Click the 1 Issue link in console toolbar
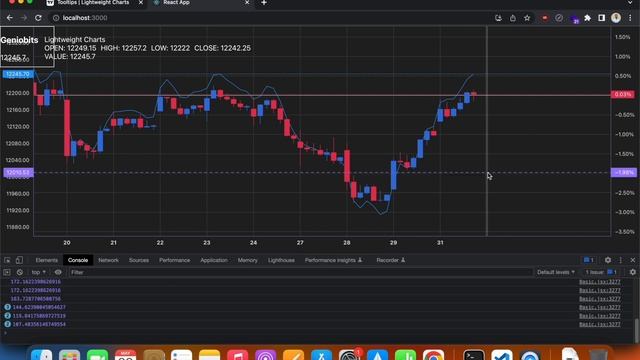640x360 pixels. (601, 272)
